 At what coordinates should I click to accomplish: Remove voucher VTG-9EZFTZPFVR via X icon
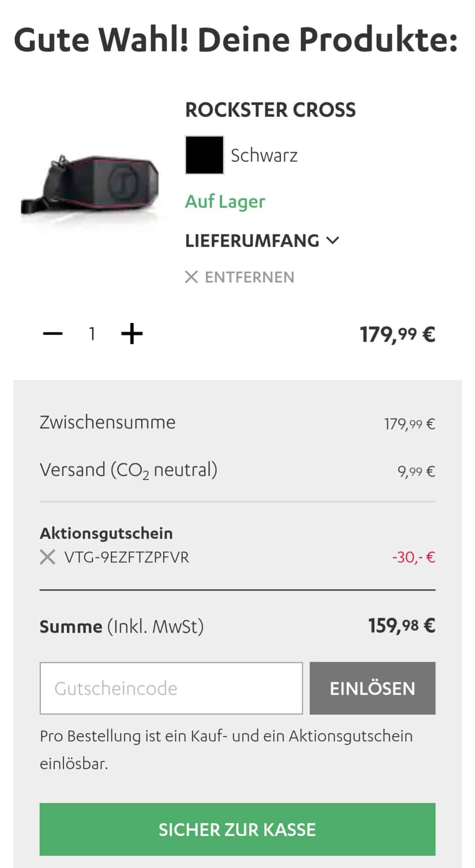(x=47, y=557)
